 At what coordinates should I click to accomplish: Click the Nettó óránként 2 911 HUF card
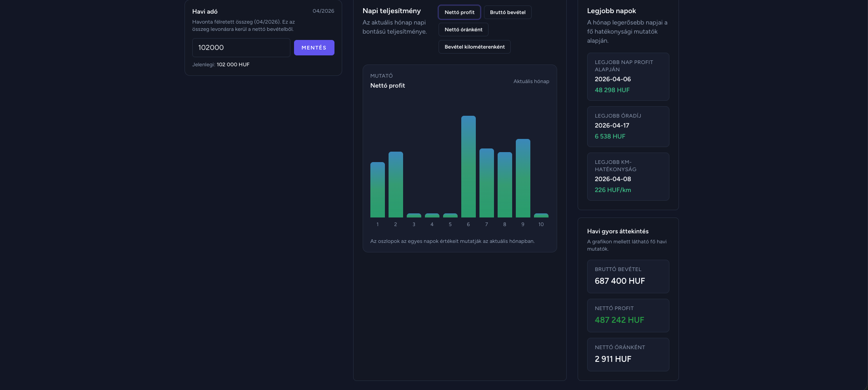pyautogui.click(x=628, y=355)
